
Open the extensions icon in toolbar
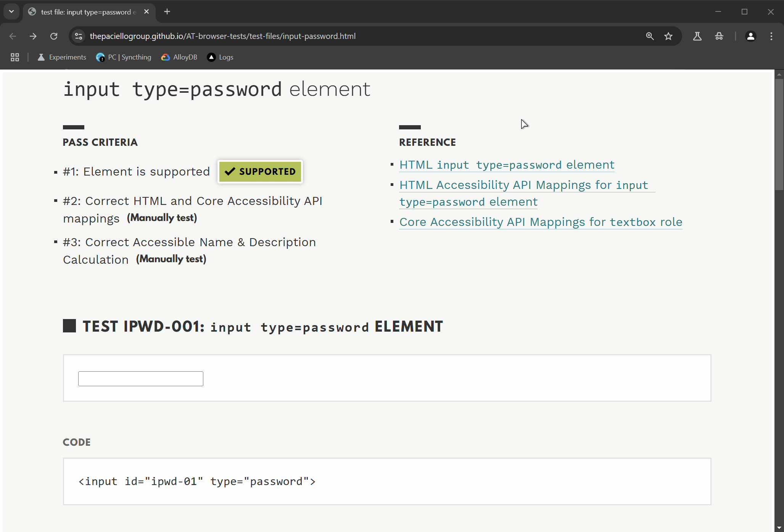tap(719, 36)
